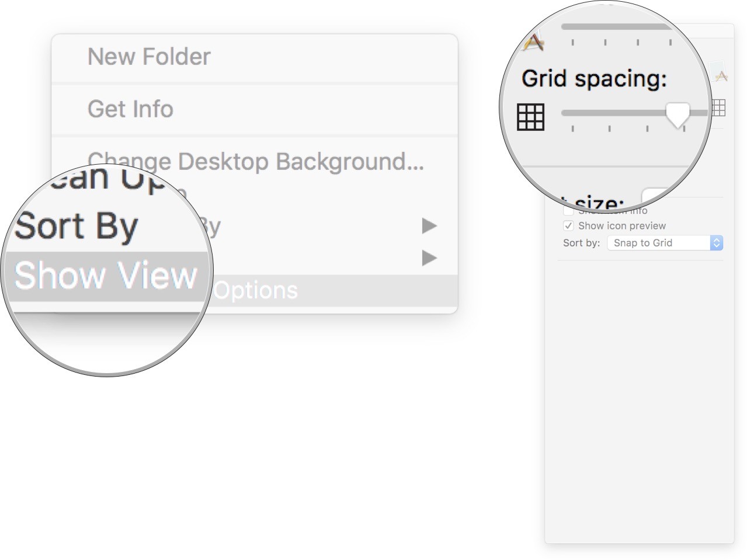Click the wide grid icon right of spacing slider

(x=719, y=107)
